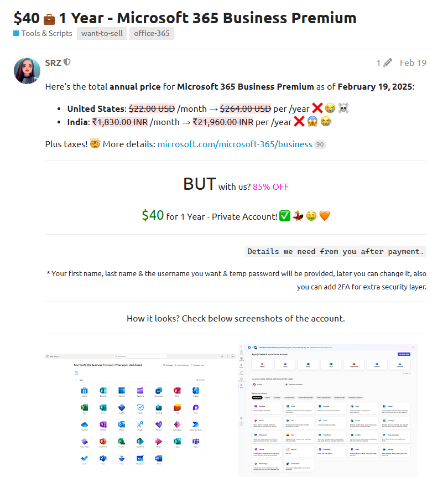Select Productivity tab in right screenshot
The width and height of the screenshot is (448, 477).
pyautogui.click(x=258, y=397)
